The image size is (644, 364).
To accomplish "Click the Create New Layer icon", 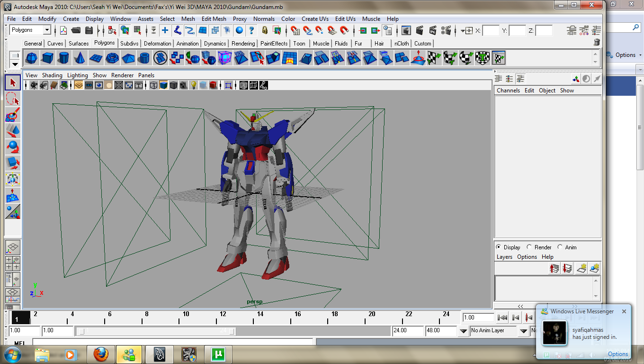I will pyautogui.click(x=582, y=268).
